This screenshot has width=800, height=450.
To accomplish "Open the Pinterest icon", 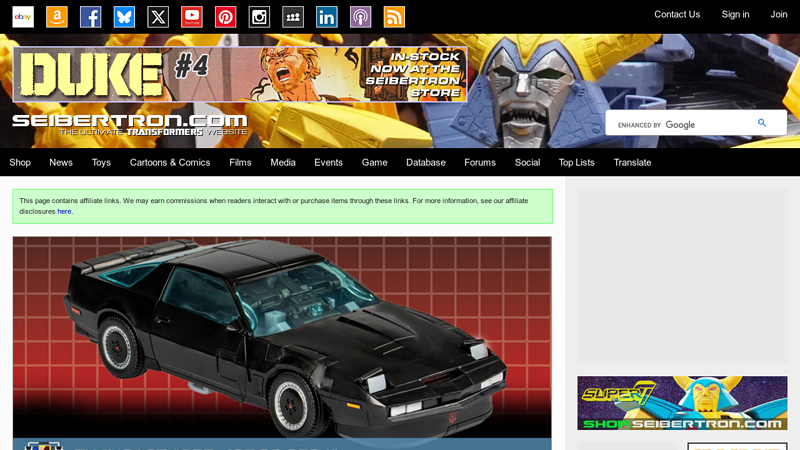I will click(x=226, y=17).
